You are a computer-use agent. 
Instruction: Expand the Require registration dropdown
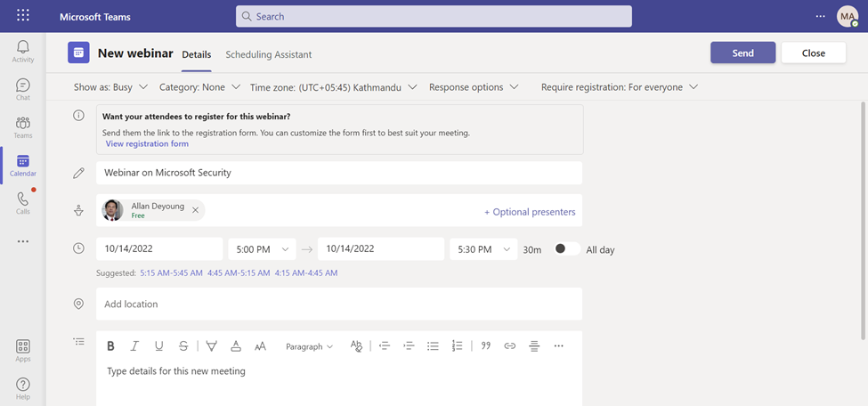[619, 87]
